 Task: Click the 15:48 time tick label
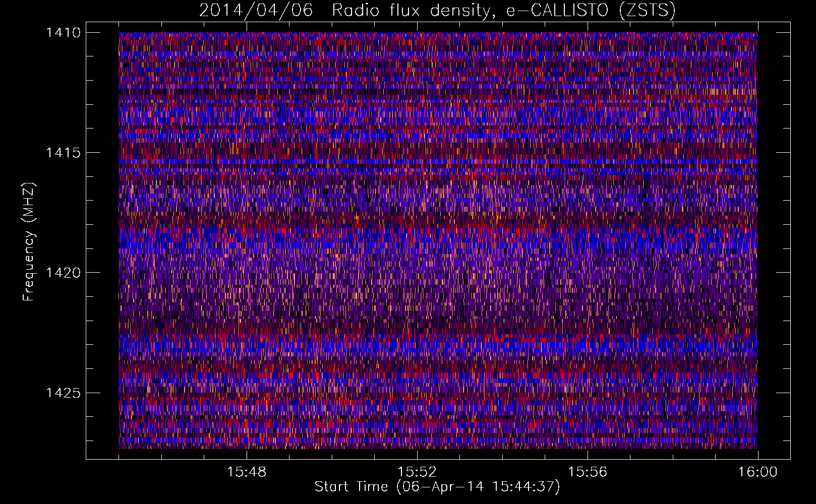[247, 472]
